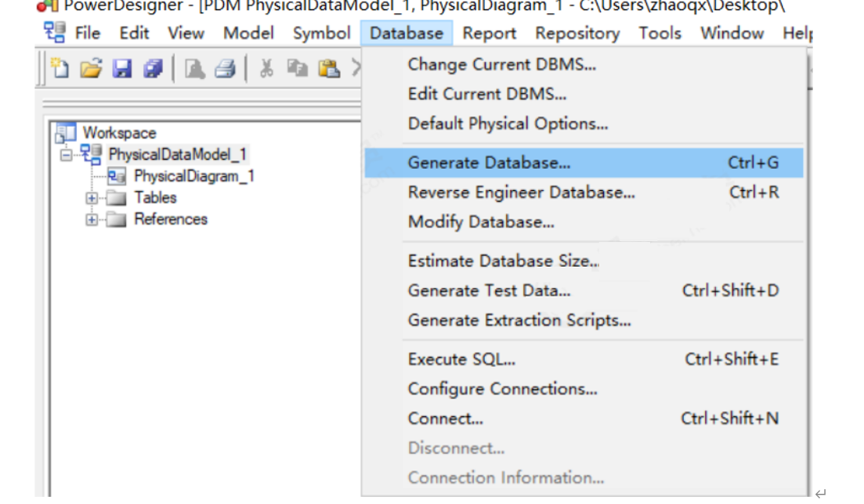Click the Save floppy disk icon
The image size is (864, 504).
coord(121,68)
